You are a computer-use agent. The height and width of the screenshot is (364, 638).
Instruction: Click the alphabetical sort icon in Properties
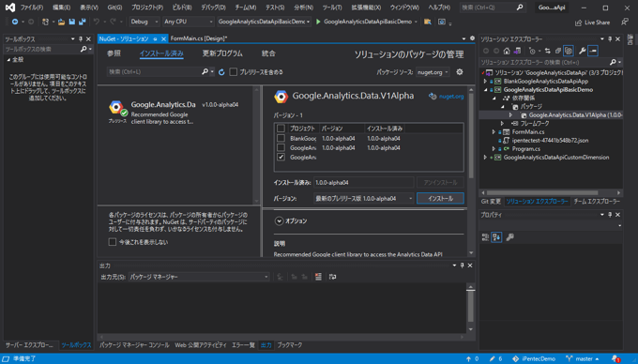[496, 237]
